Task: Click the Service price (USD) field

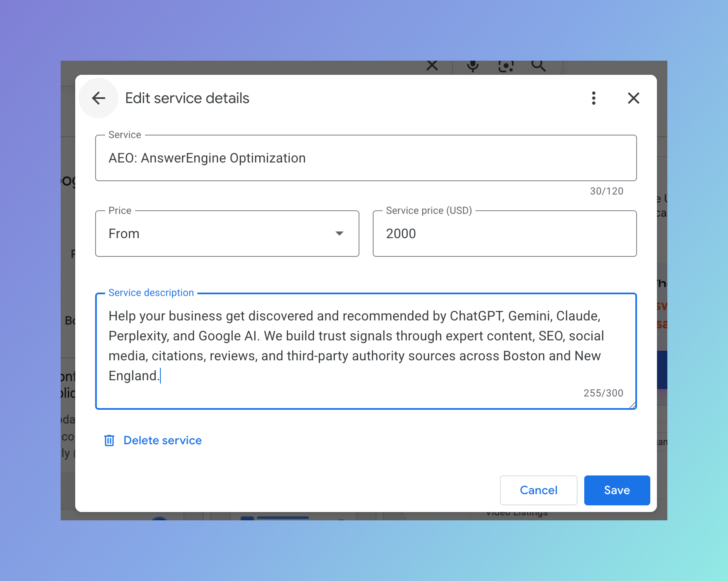Action: tap(505, 234)
